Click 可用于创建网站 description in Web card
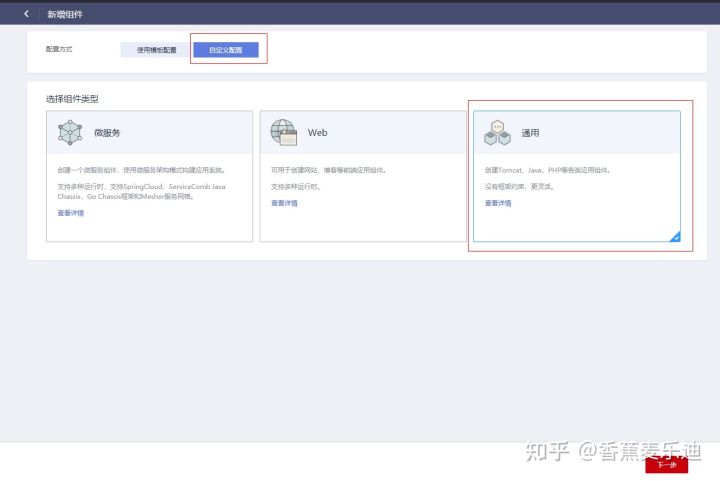 point(329,170)
